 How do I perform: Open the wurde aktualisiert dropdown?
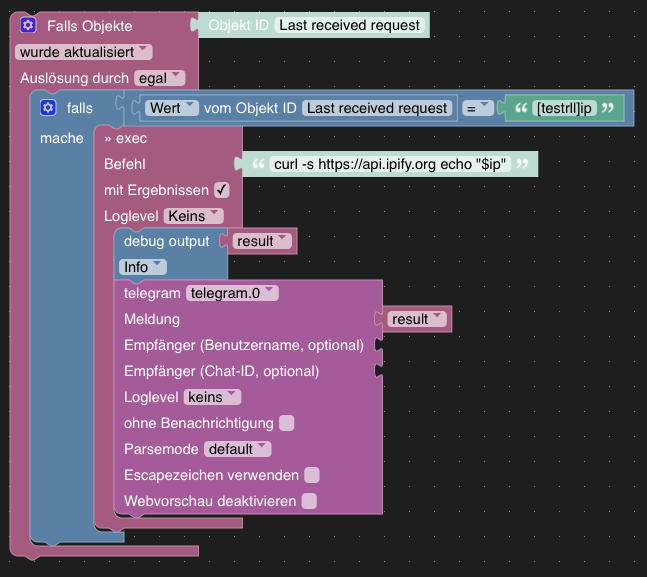[x=84, y=52]
